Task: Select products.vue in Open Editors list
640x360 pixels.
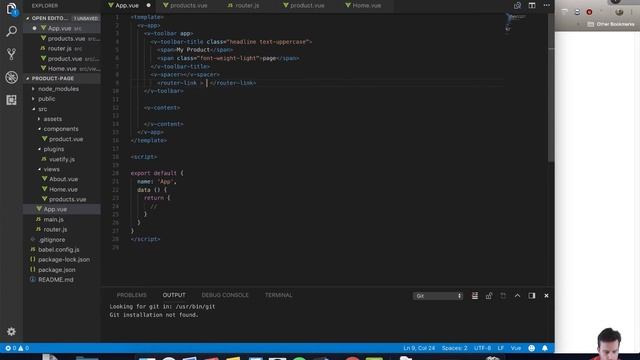Action: coord(66,38)
